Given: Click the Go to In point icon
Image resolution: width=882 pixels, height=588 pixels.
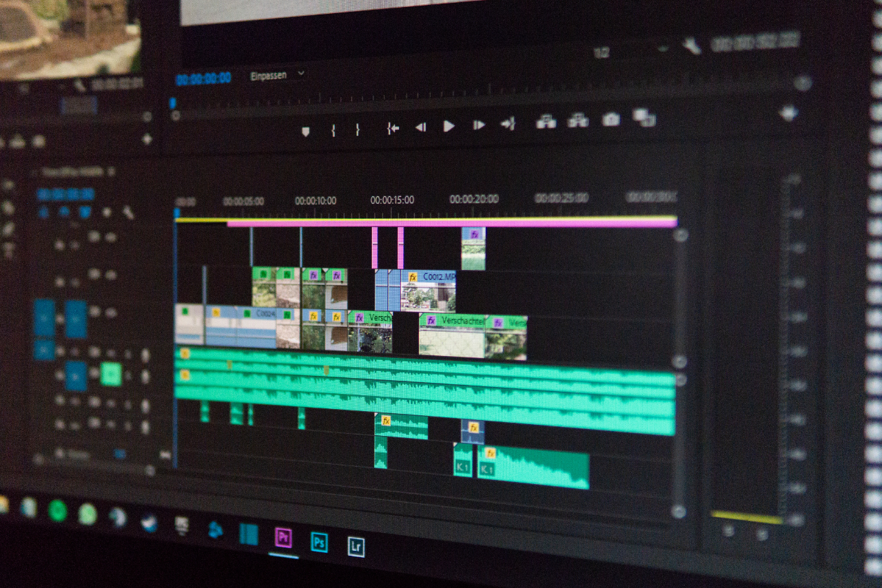Looking at the screenshot, I should (x=393, y=127).
